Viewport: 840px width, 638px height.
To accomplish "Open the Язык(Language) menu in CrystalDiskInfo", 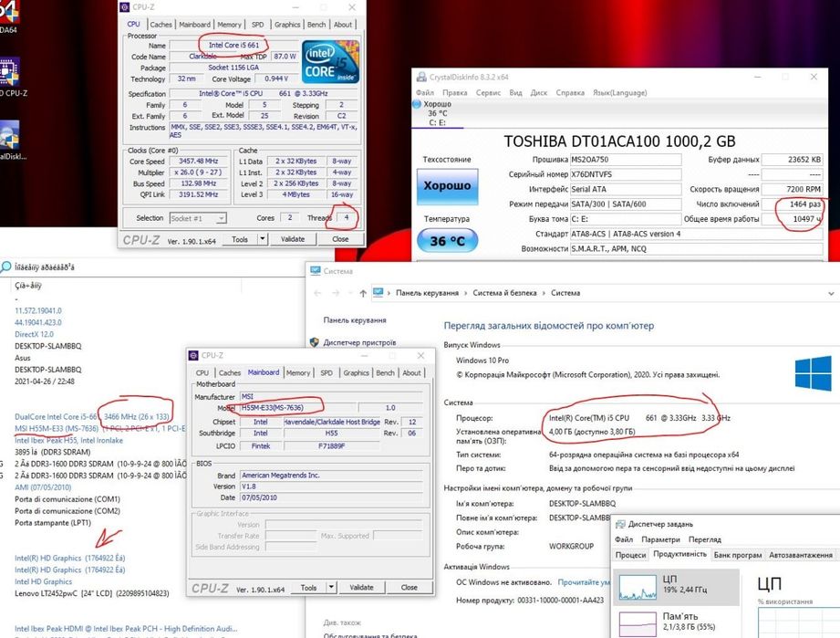I will (x=620, y=92).
